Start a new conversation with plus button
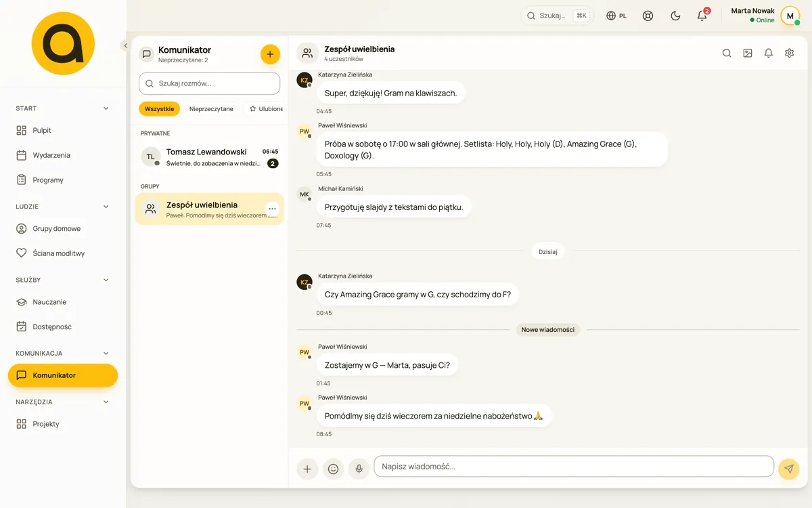This screenshot has height=508, width=812. coord(270,54)
